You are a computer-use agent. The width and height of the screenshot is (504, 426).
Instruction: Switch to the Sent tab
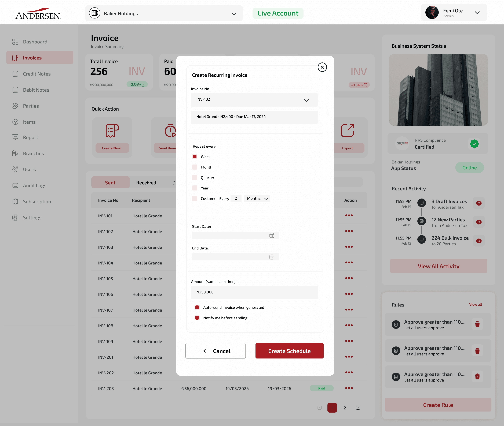pyautogui.click(x=110, y=183)
